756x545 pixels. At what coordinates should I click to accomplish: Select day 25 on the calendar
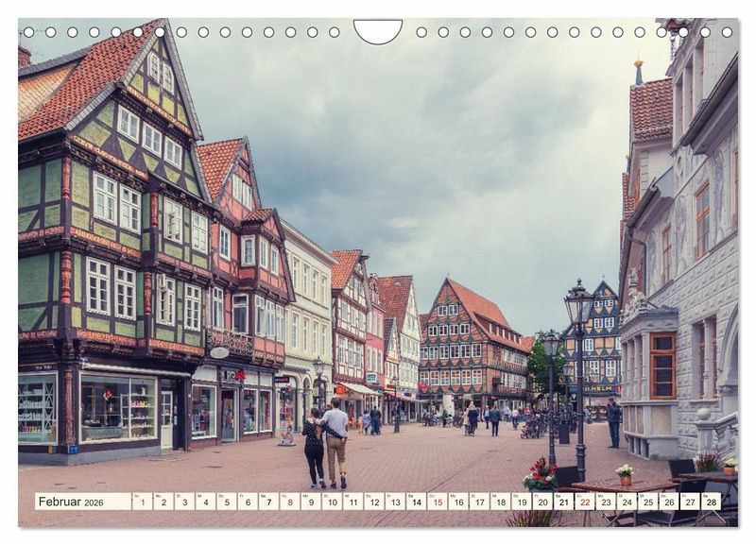click(x=647, y=502)
